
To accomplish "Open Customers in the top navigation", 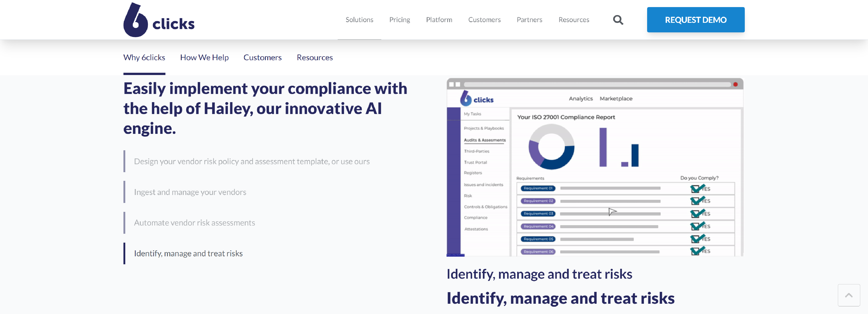I will pos(484,20).
